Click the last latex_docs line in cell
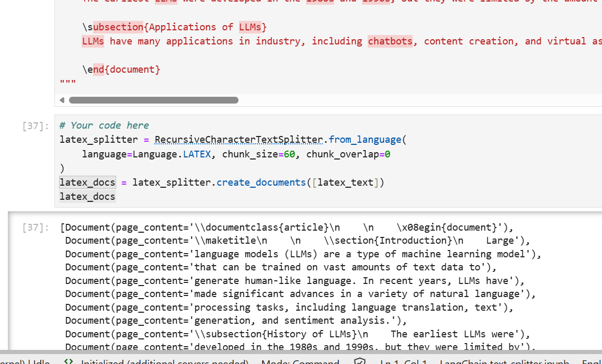602x364 pixels. 87,197
